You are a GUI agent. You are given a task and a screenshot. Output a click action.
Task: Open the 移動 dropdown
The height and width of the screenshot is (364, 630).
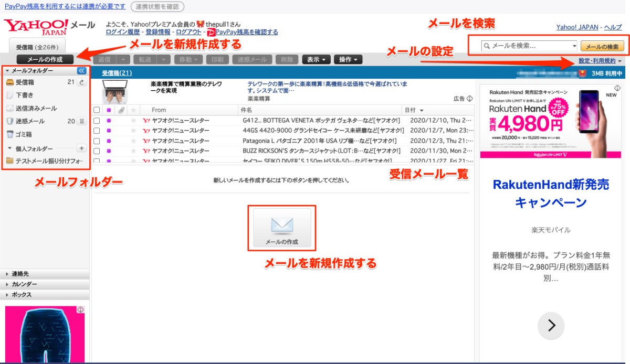point(188,60)
